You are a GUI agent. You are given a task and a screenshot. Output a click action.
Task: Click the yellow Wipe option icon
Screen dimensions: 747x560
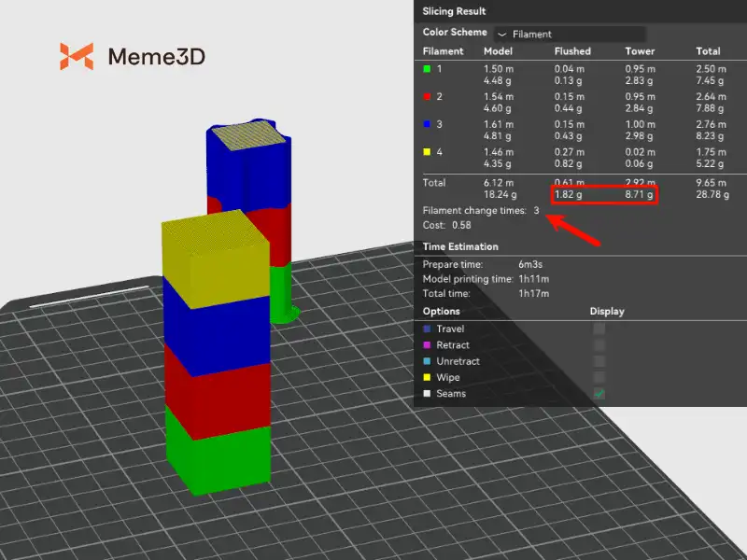coord(427,378)
